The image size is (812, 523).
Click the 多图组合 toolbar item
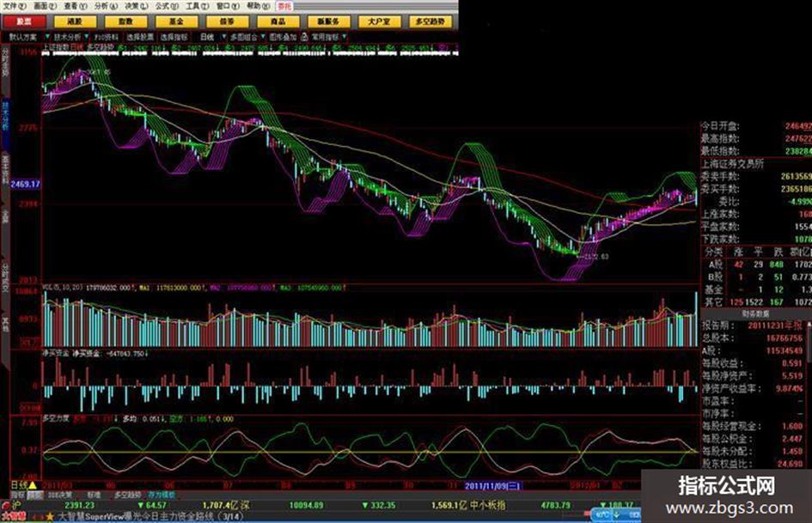click(x=243, y=37)
